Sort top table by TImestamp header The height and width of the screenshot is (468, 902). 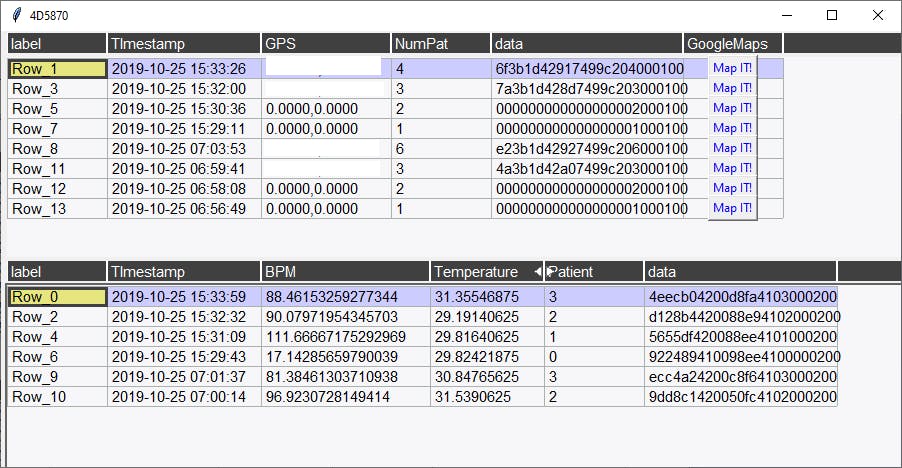(184, 44)
